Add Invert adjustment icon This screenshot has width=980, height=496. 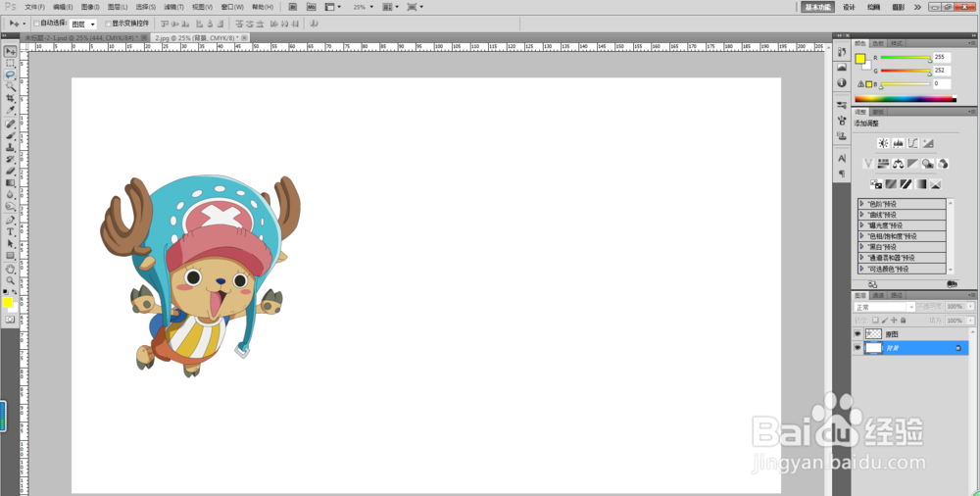tap(875, 184)
